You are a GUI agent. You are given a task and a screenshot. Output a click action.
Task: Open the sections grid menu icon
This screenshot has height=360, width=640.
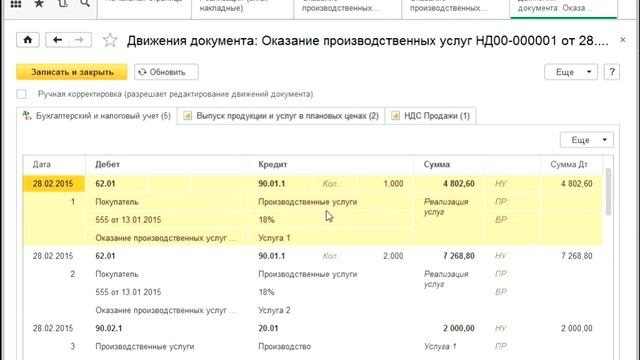(x=16, y=4)
